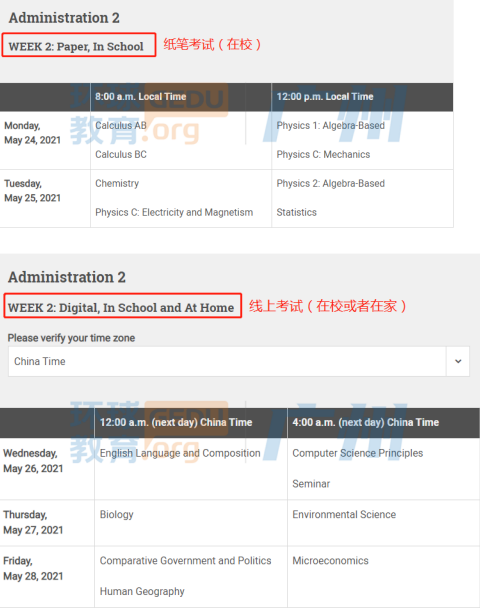Select Calculus BC exam entry
Viewport: 480px width, 611px height.
point(121,154)
